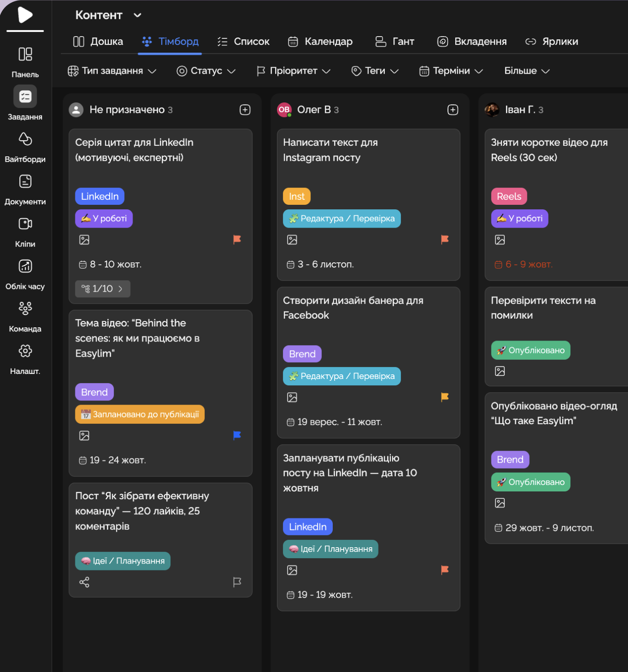Open the Статус filter dropdown
Image resolution: width=628 pixels, height=672 pixels.
tap(206, 71)
